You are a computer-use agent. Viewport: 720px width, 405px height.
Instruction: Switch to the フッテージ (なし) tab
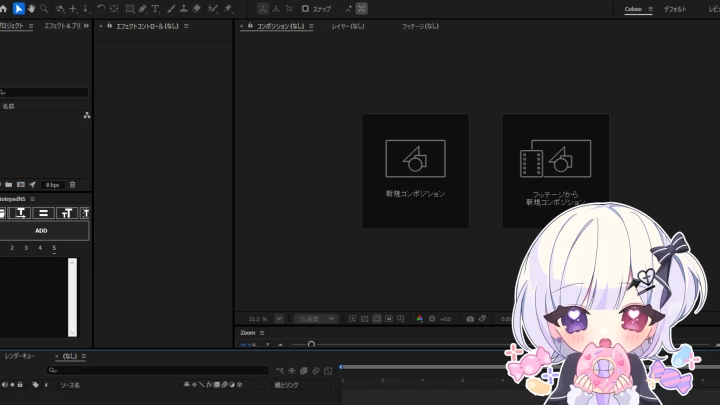pyautogui.click(x=420, y=26)
